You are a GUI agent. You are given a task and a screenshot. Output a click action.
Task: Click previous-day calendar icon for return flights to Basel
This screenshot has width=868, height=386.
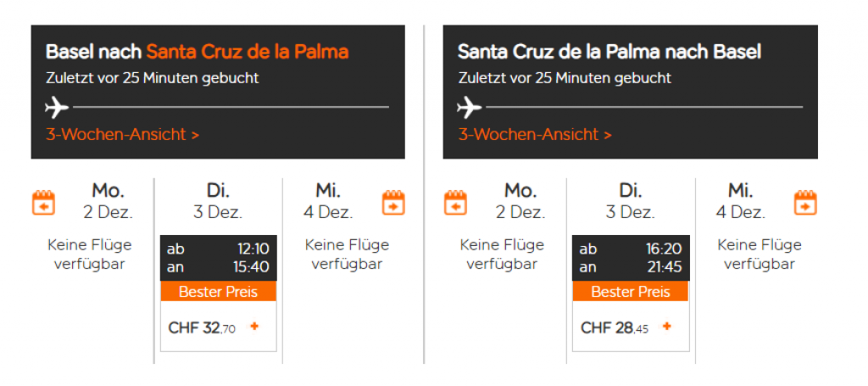click(456, 204)
